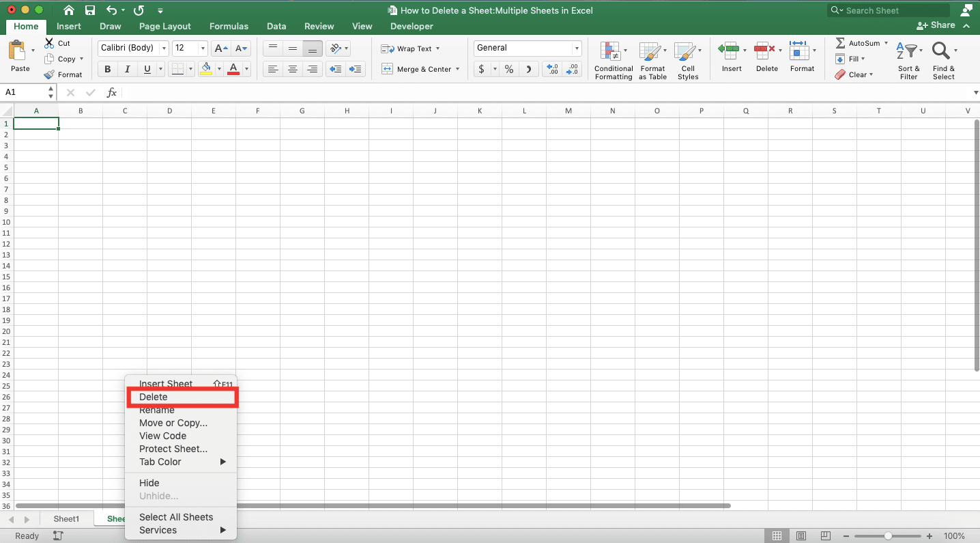
Task: Switch to Page Break Preview
Action: coord(826,536)
